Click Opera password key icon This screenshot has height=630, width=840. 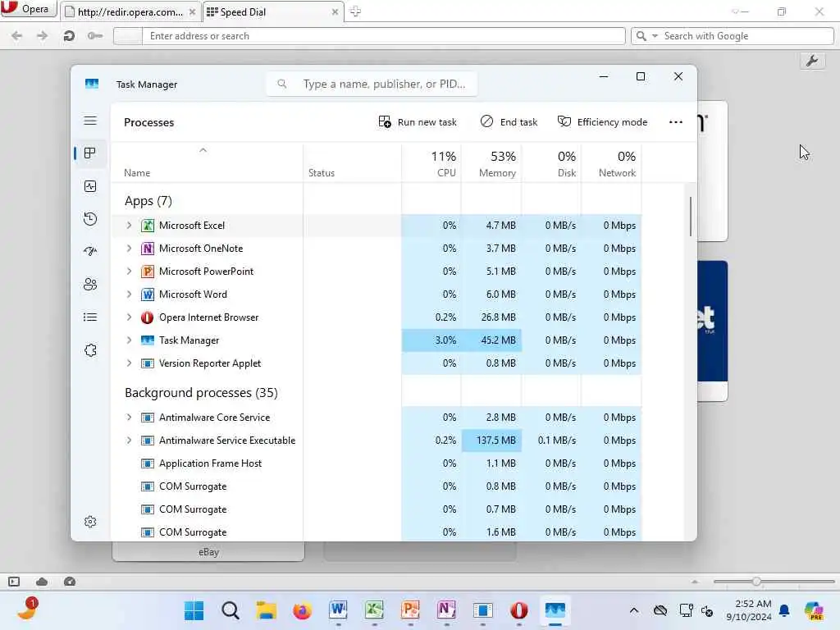coord(95,36)
